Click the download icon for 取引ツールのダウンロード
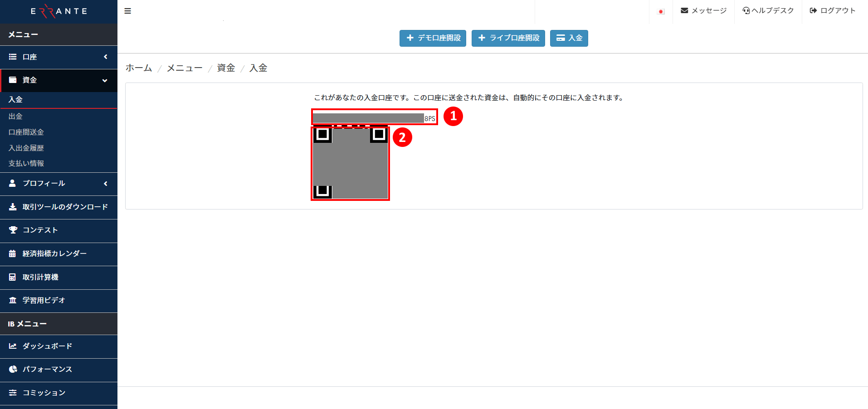Image resolution: width=868 pixels, height=409 pixels. click(x=13, y=207)
